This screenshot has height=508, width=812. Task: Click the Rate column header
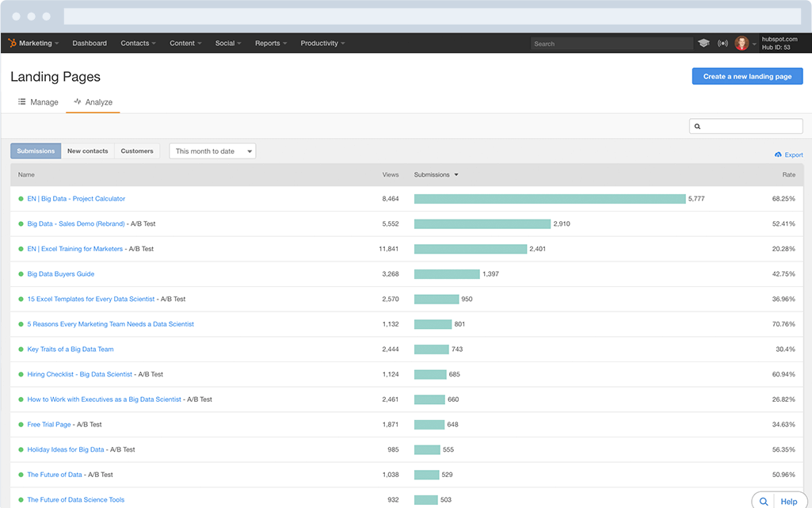point(789,174)
